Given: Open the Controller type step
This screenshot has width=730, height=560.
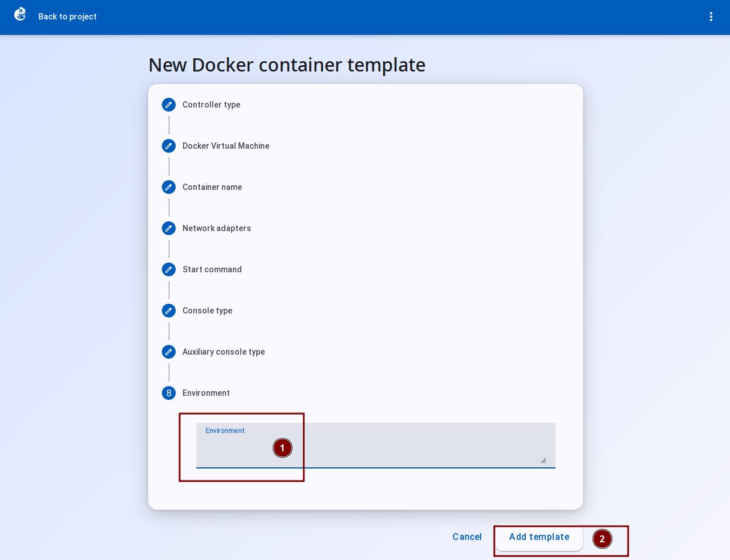Looking at the screenshot, I should click(211, 105).
